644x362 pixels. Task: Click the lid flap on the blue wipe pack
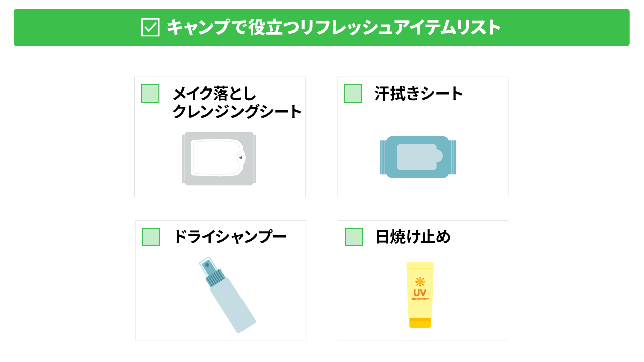pos(420,157)
